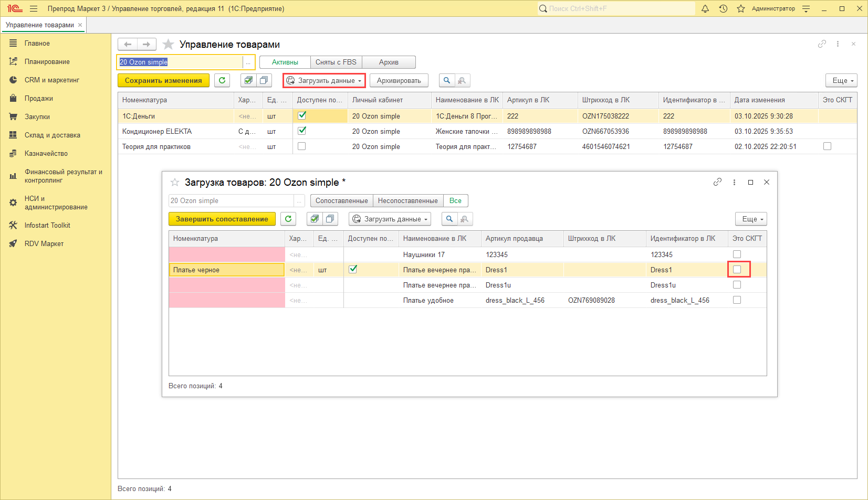Click the check all rows icon in the dialog
Viewport: 868px width, 500px height.
tap(315, 219)
